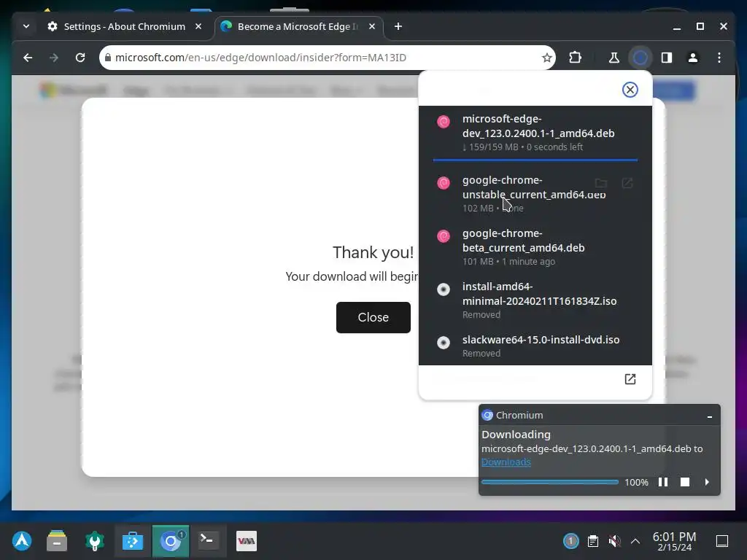Click the notification download progress bar

coord(550,482)
